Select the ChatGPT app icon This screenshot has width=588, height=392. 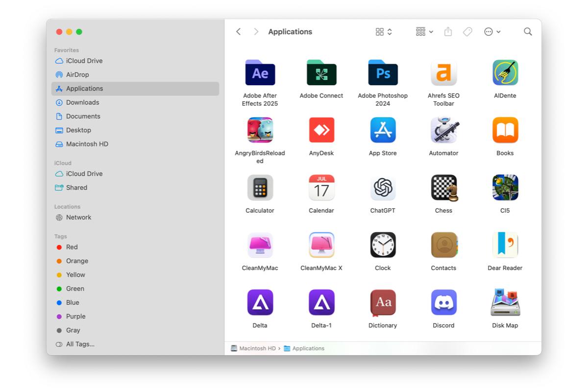pyautogui.click(x=383, y=187)
